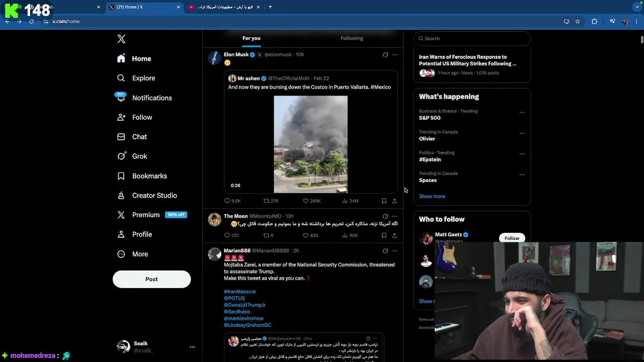Open Elon Musk's profile avatar
Viewport: 644px width, 362px height.
[215, 58]
